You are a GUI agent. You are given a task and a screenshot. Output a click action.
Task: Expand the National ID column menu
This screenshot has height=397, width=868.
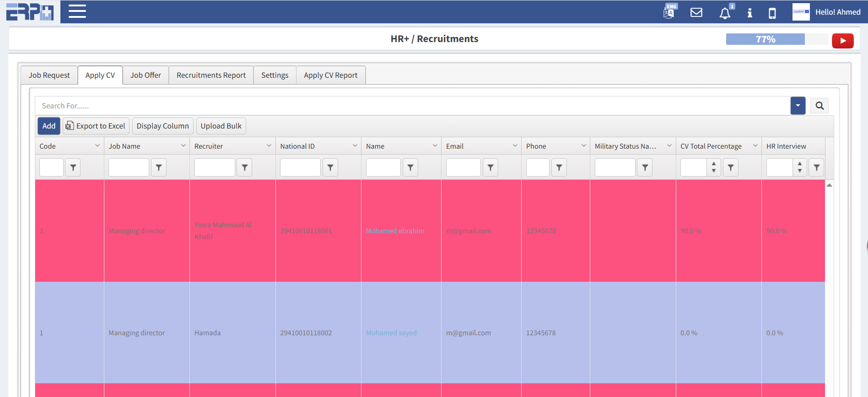(x=355, y=146)
